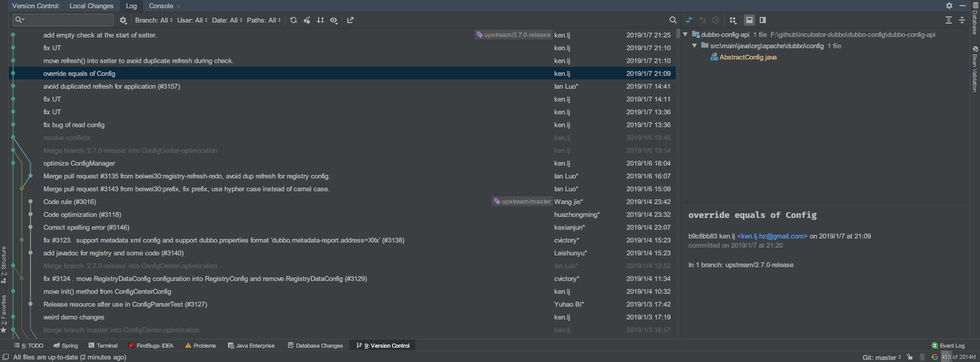Screen dimensions: 980x362
Task: Open the Database side panel
Action: pos(975,18)
